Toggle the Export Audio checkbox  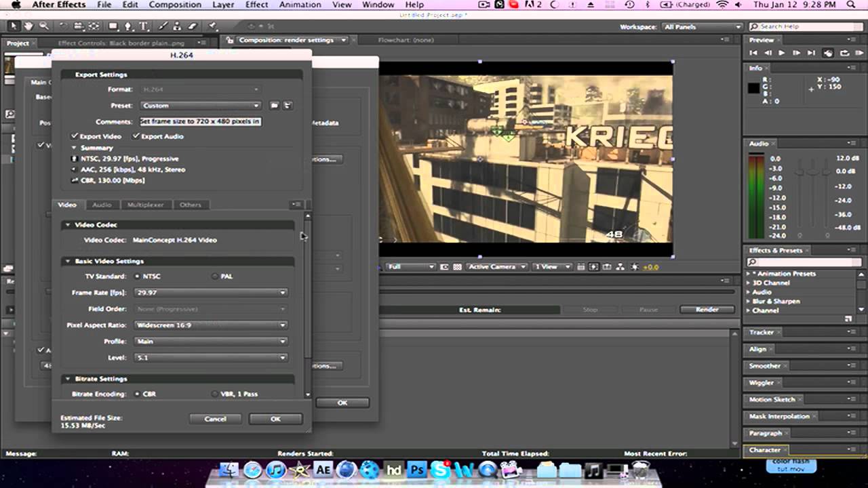(136, 136)
